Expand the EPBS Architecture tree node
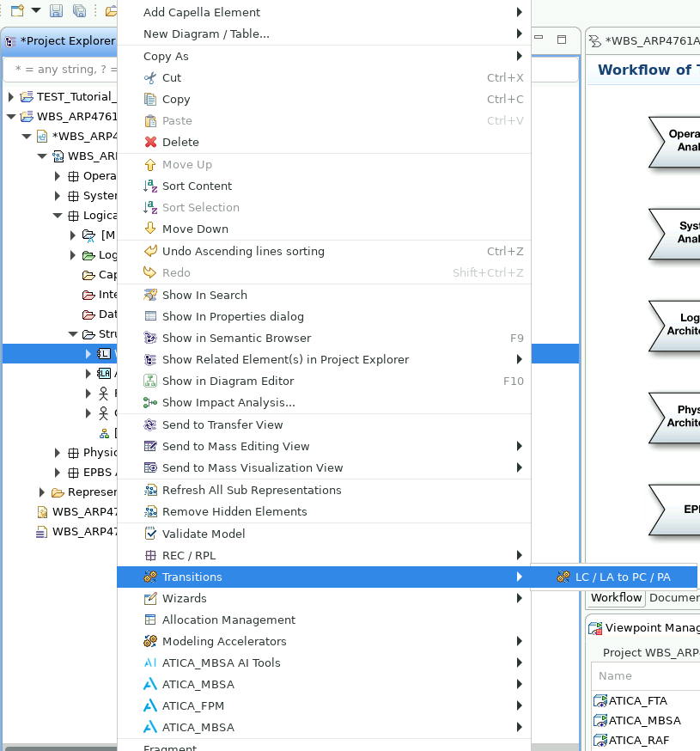 58,473
